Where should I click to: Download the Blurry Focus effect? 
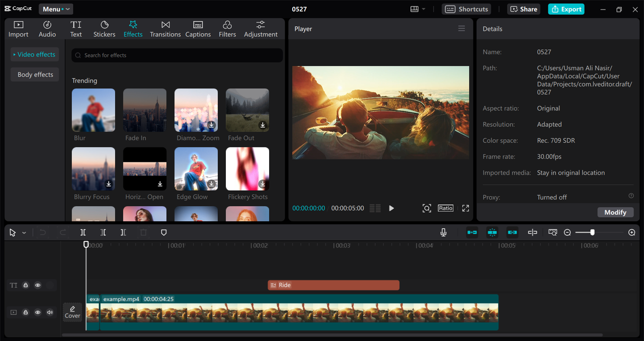pyautogui.click(x=109, y=184)
